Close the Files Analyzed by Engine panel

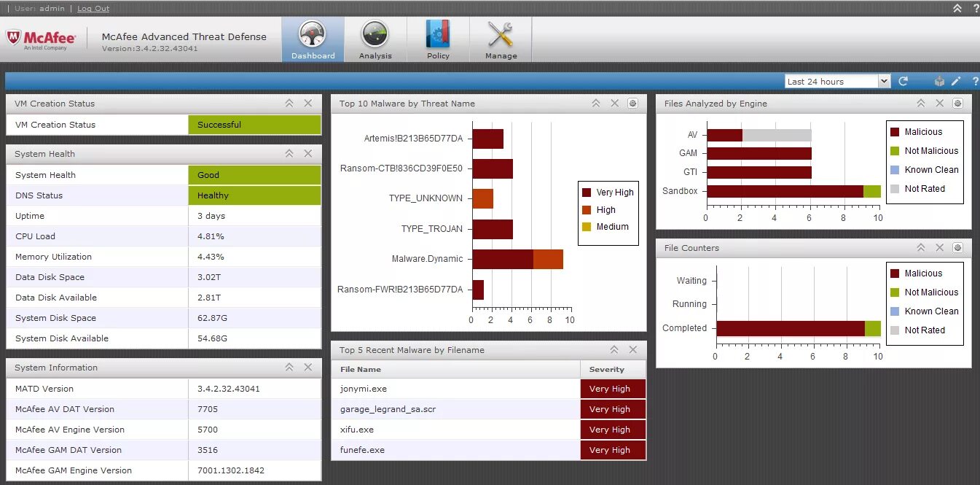click(939, 104)
